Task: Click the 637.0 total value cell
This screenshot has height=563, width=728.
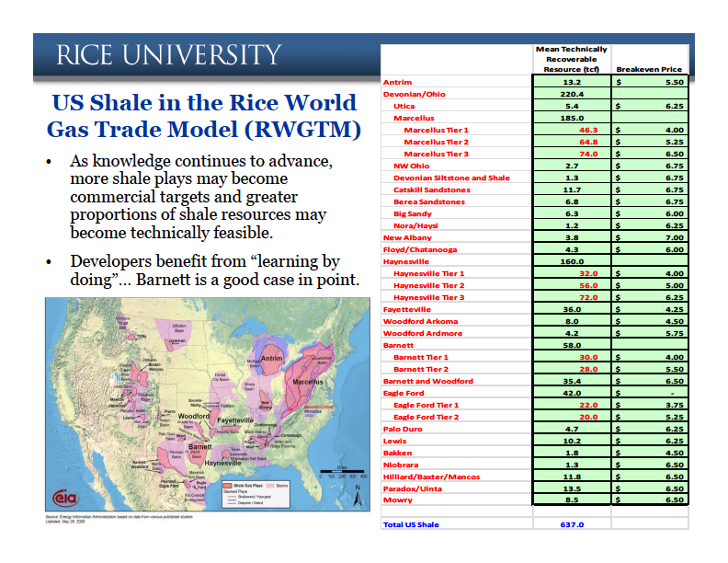Action: [572, 524]
